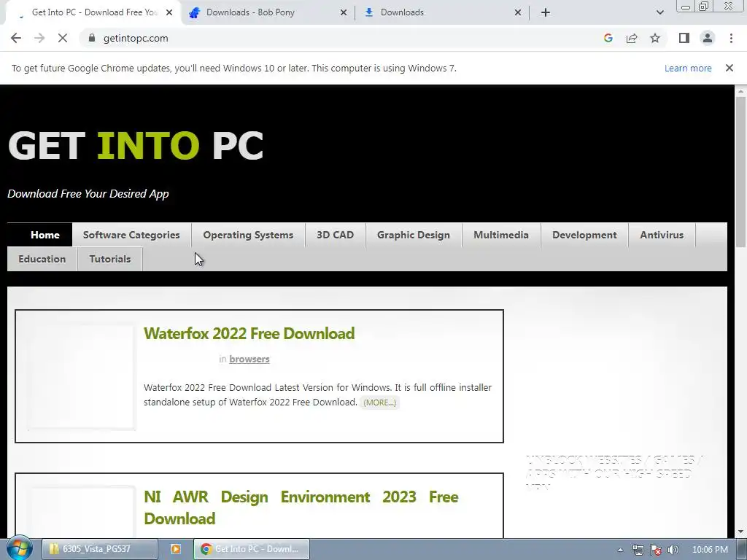This screenshot has height=560, width=747.
Task: Open the 3D CAD category
Action: click(x=335, y=235)
